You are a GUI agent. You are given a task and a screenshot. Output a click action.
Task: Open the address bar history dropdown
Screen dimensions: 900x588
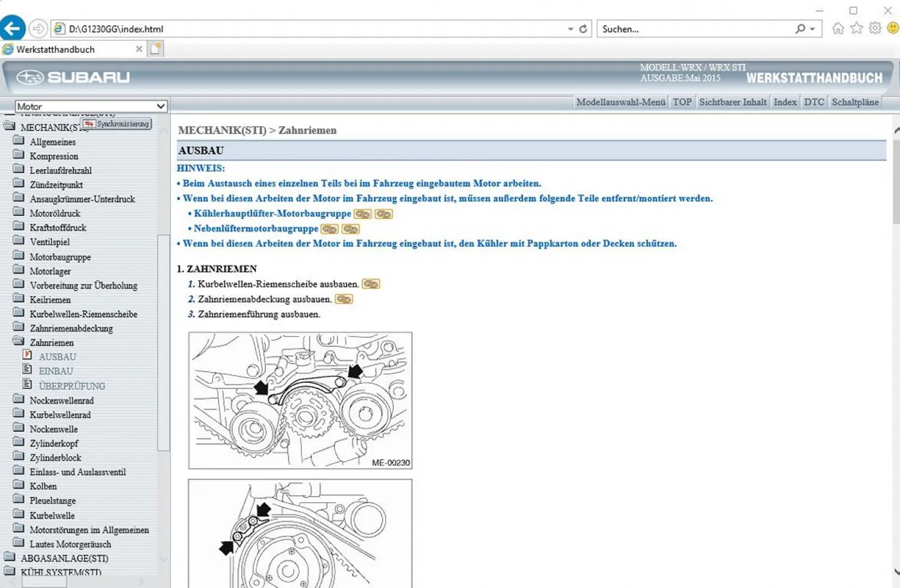(x=571, y=28)
